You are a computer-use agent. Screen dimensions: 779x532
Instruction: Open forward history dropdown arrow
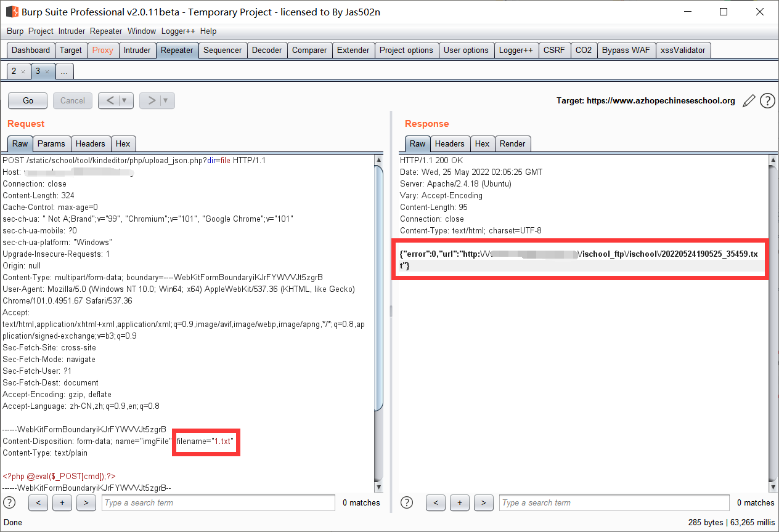167,100
